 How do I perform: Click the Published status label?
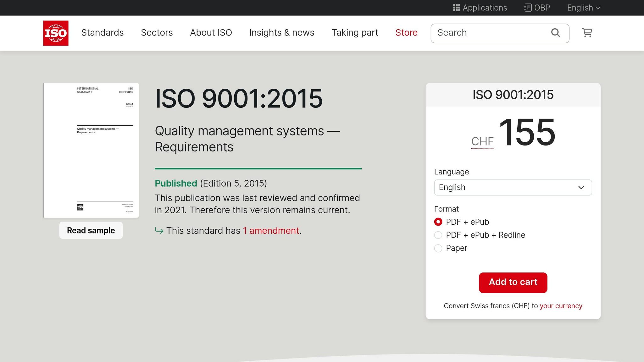176,183
